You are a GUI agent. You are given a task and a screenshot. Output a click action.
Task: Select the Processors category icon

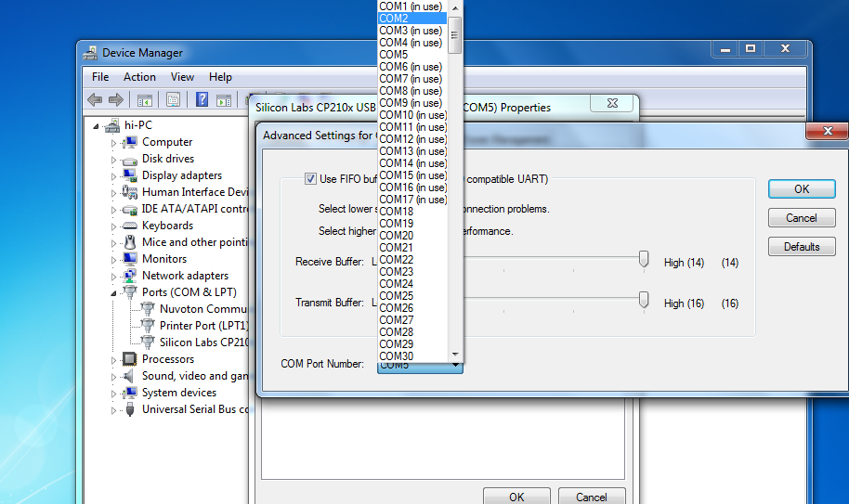click(130, 359)
